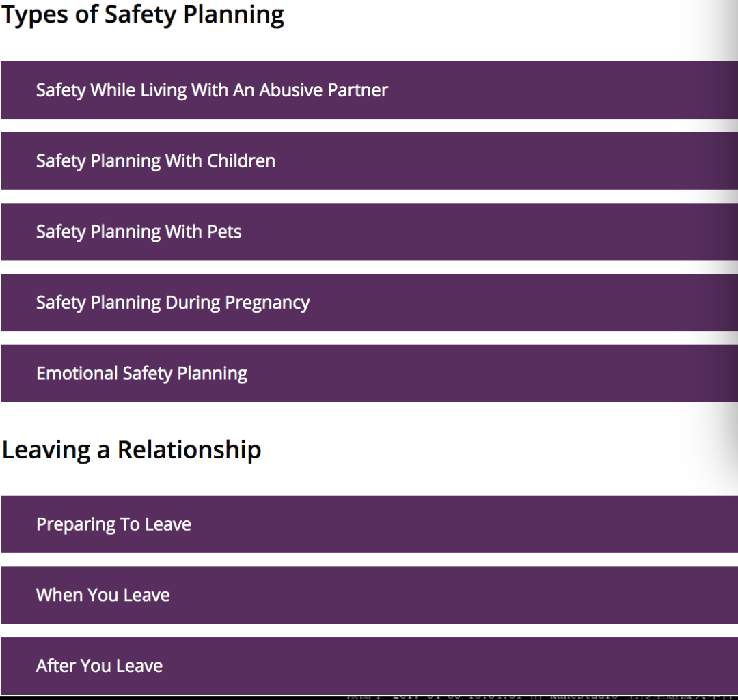The width and height of the screenshot is (738, 700).
Task: Click the 'Pets' label text
Action: [x=223, y=232]
